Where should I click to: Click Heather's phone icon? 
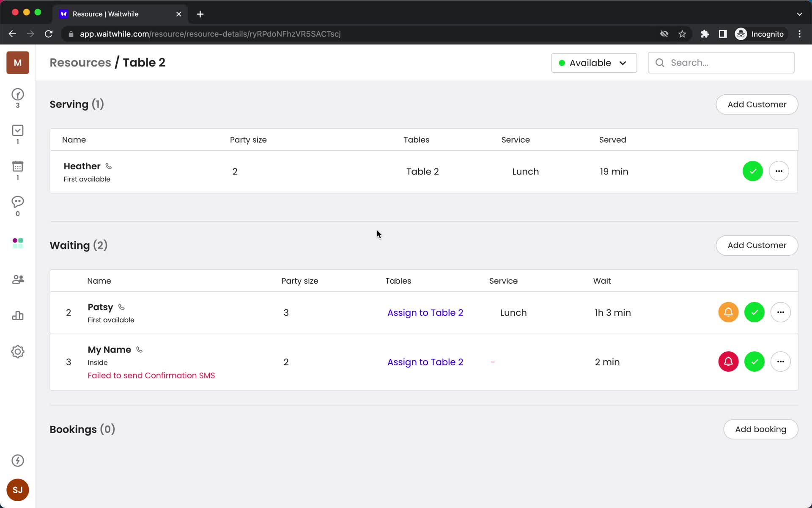pyautogui.click(x=108, y=166)
